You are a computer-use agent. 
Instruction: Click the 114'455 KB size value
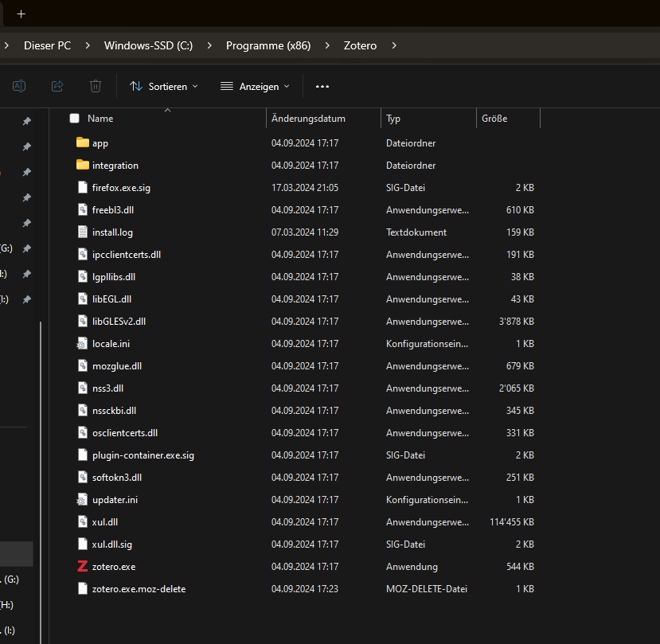point(512,522)
